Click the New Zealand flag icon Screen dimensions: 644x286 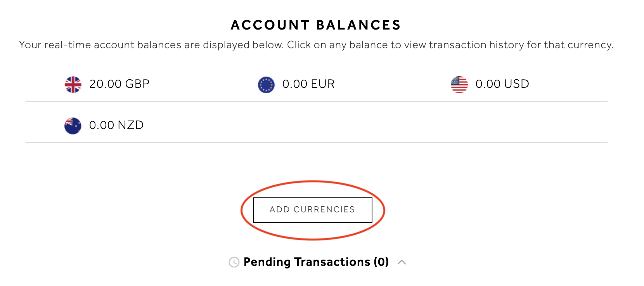coord(73,126)
